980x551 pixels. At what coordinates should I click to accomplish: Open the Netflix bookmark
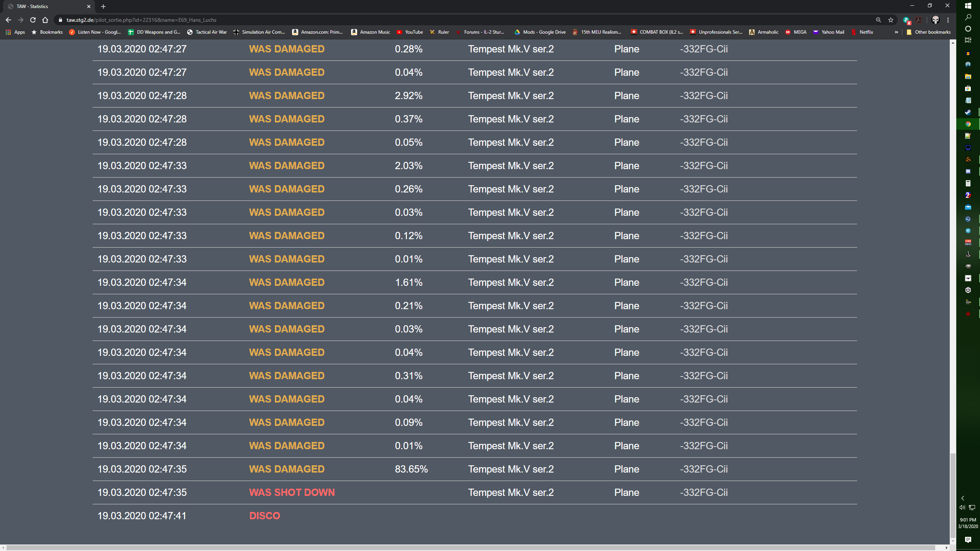[862, 32]
